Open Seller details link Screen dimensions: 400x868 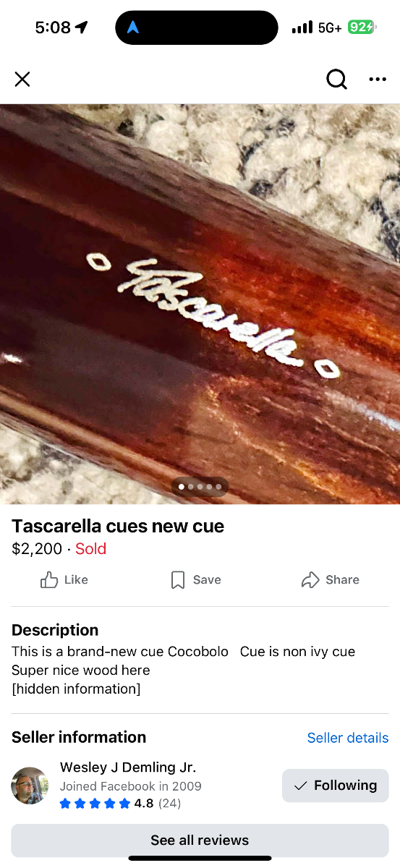[348, 738]
